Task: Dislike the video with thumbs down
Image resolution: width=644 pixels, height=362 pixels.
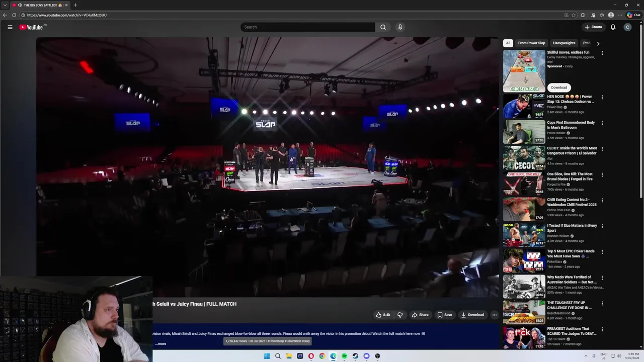Action: click(400, 315)
